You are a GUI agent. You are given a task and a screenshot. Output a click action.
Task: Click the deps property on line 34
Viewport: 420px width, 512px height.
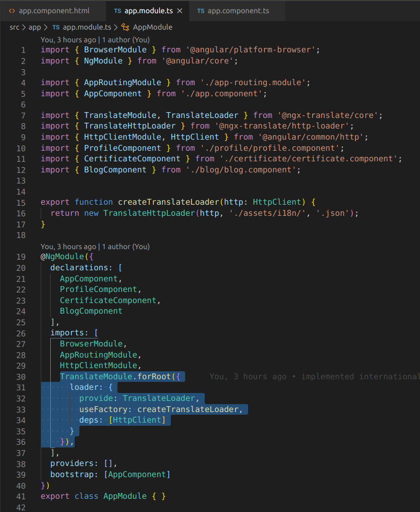coord(89,420)
